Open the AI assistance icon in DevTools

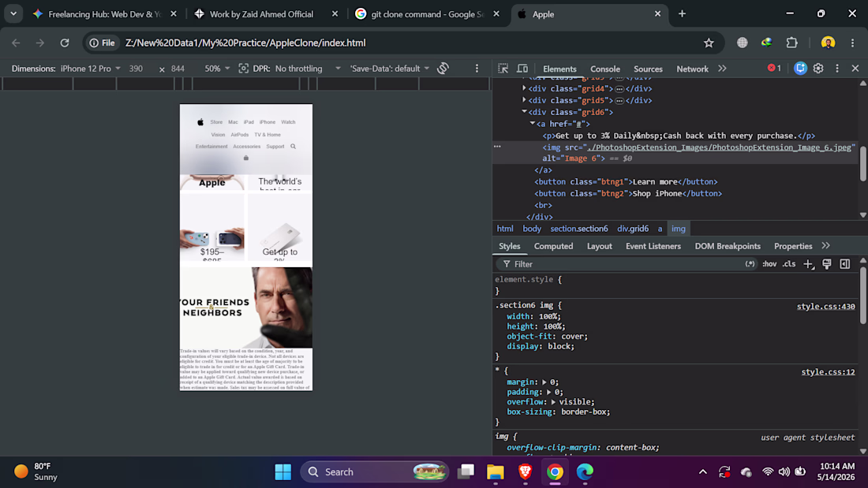pyautogui.click(x=800, y=68)
